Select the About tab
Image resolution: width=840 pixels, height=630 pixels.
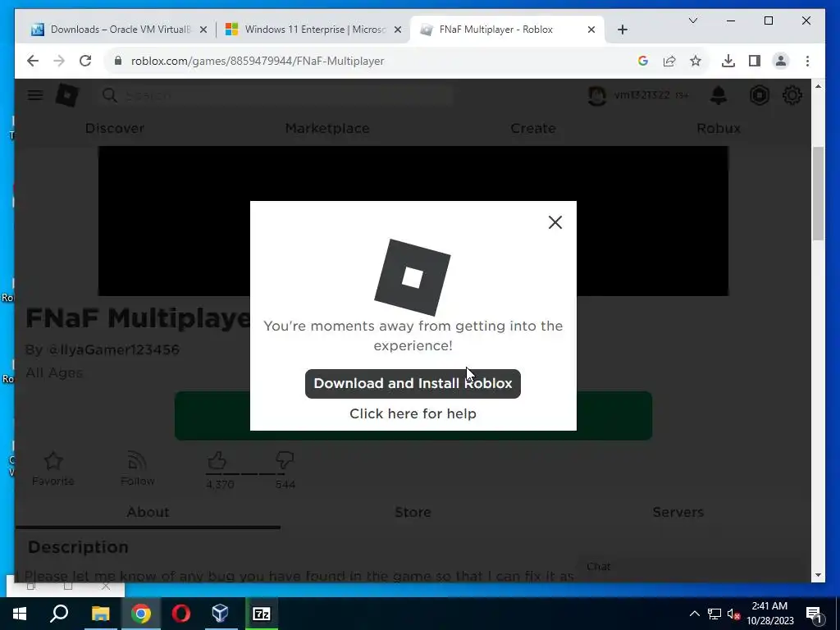[148, 512]
